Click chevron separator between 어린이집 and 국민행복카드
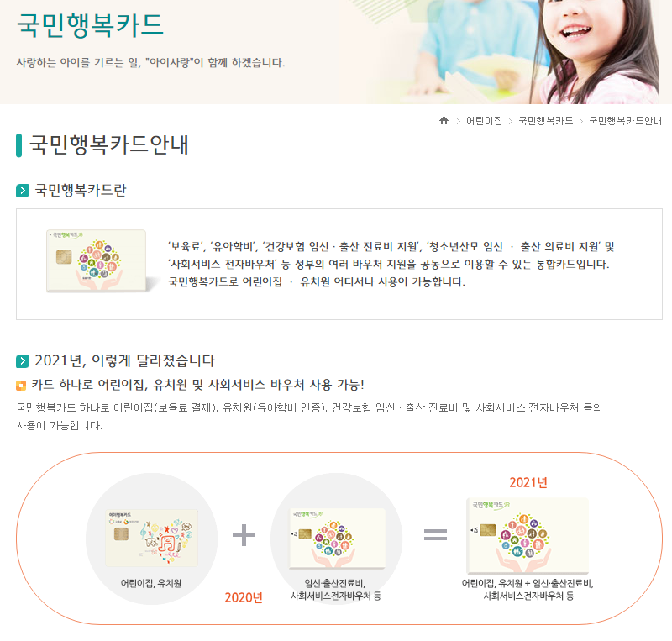Image resolution: width=672 pixels, height=641 pixels. [511, 121]
